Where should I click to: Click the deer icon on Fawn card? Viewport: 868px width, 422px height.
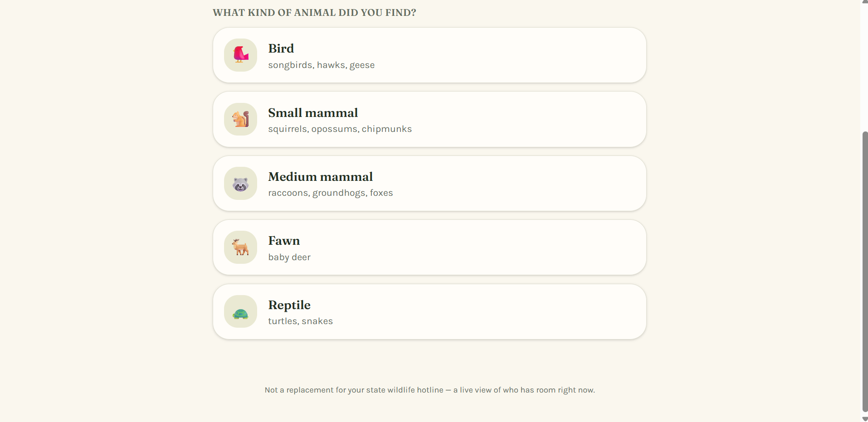tap(240, 247)
